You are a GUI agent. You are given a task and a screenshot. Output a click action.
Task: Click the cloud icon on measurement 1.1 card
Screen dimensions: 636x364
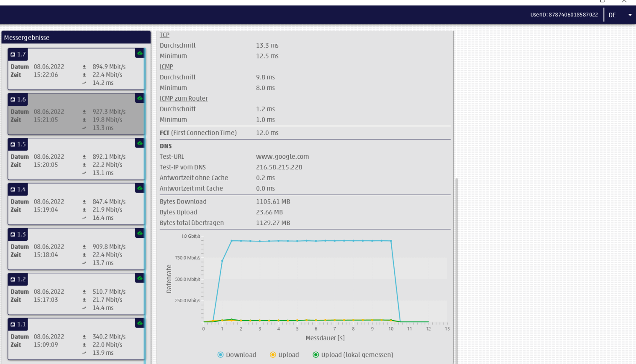coord(140,323)
